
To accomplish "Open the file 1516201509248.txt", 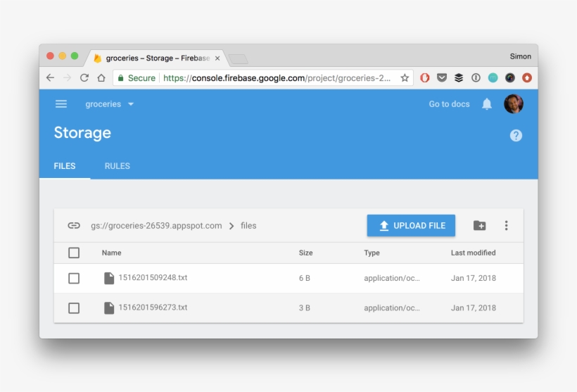I will tap(153, 277).
